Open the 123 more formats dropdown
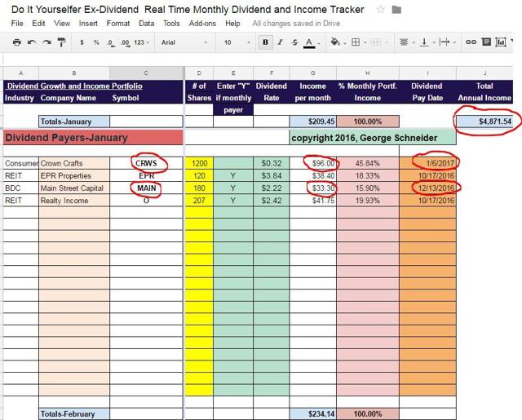The height and width of the screenshot is (420, 522). pyautogui.click(x=141, y=42)
